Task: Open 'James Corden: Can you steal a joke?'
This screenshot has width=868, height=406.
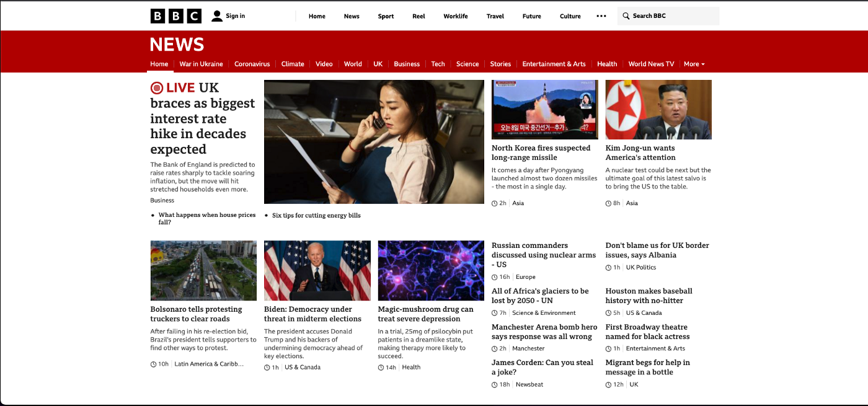Action: pos(542,368)
